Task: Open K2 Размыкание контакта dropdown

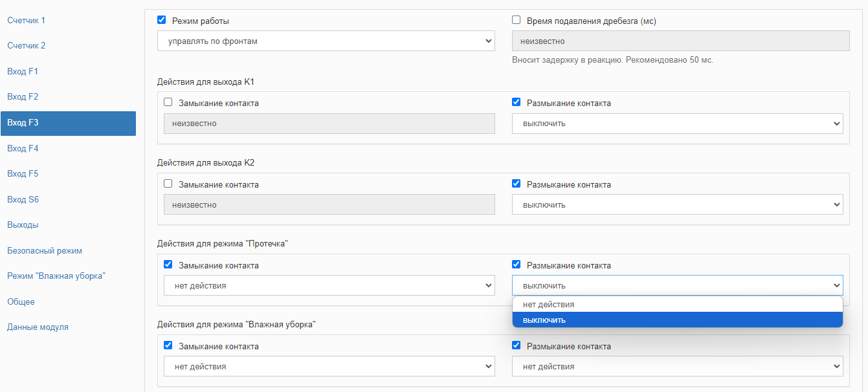Action: 677,205
